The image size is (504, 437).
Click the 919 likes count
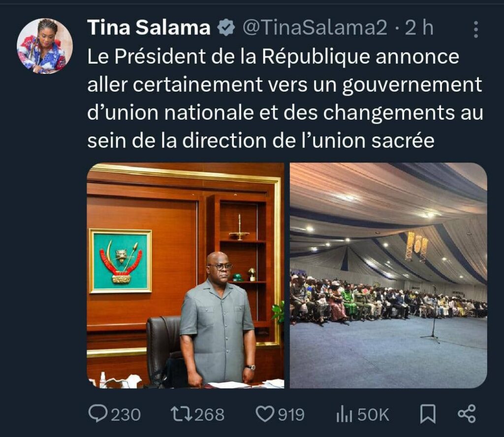291,414
